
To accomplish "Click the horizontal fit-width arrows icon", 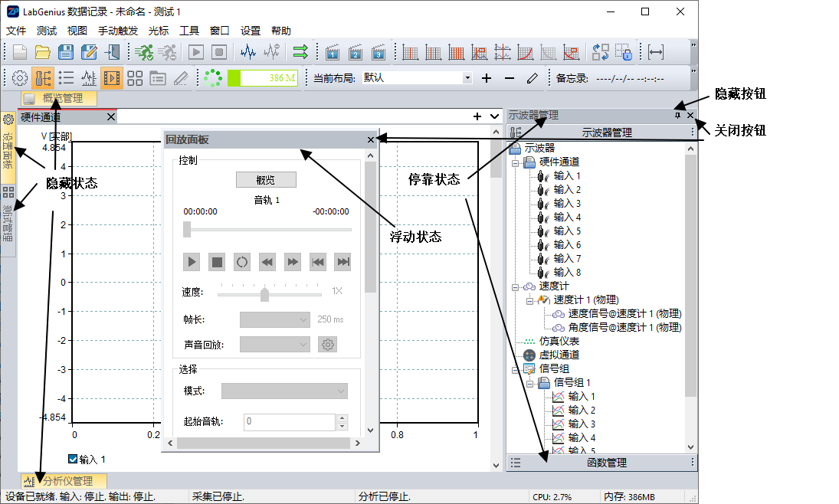I will [x=655, y=52].
